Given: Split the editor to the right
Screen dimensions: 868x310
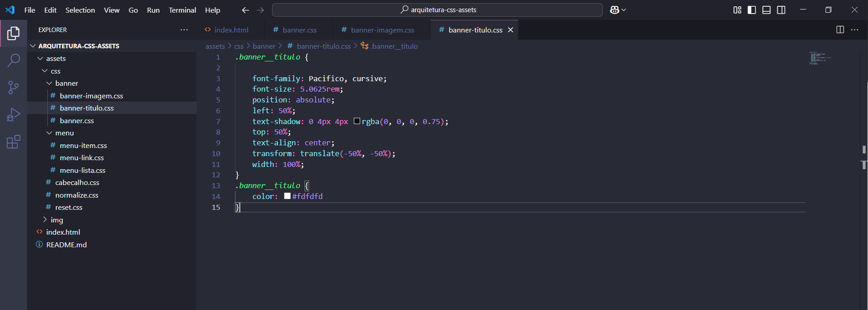Looking at the screenshot, I should pyautogui.click(x=840, y=30).
